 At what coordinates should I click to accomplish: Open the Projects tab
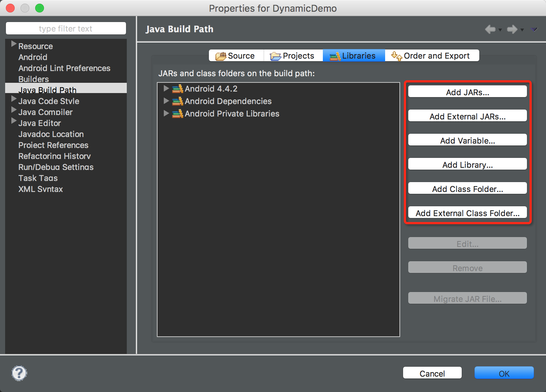(x=293, y=56)
